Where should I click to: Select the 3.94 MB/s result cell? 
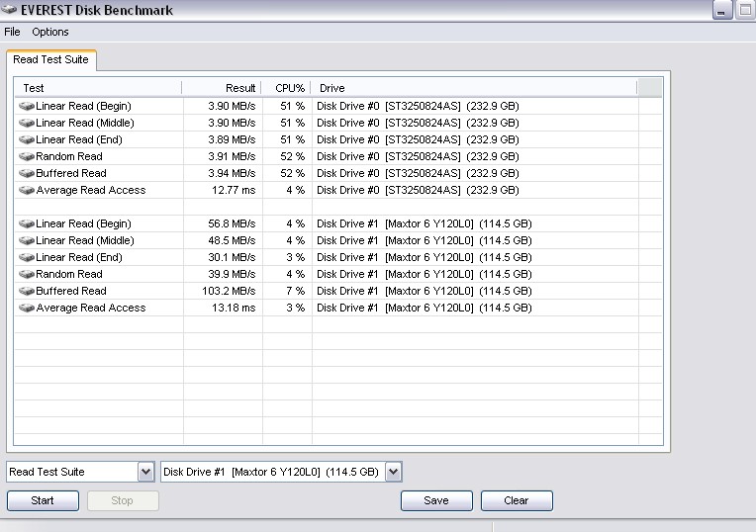tap(232, 173)
